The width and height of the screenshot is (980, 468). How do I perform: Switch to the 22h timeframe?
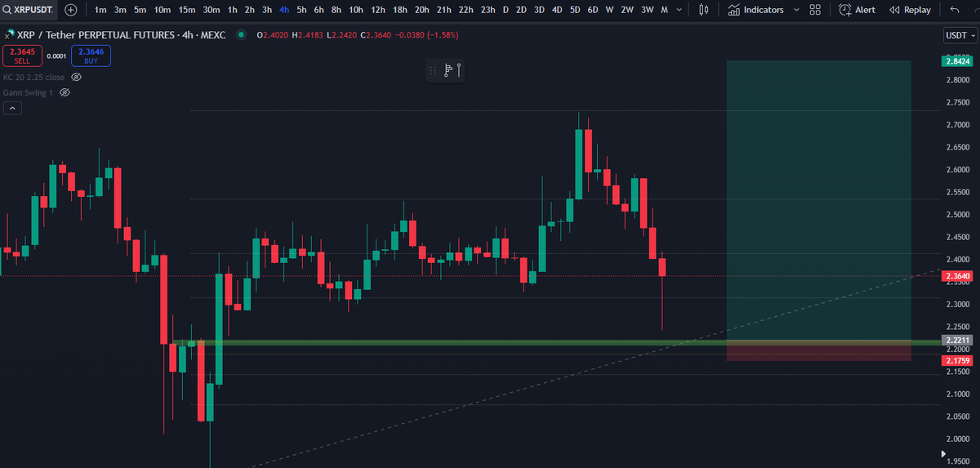[465, 10]
